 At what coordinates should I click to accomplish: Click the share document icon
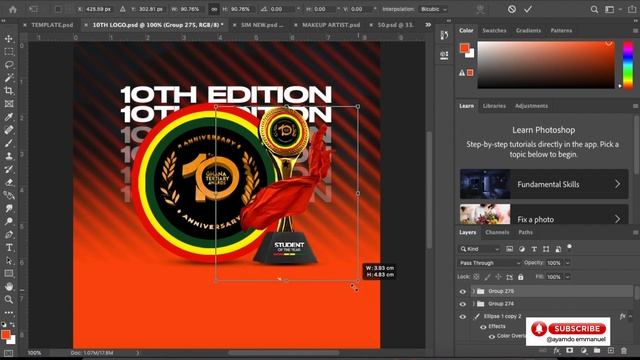(x=632, y=9)
